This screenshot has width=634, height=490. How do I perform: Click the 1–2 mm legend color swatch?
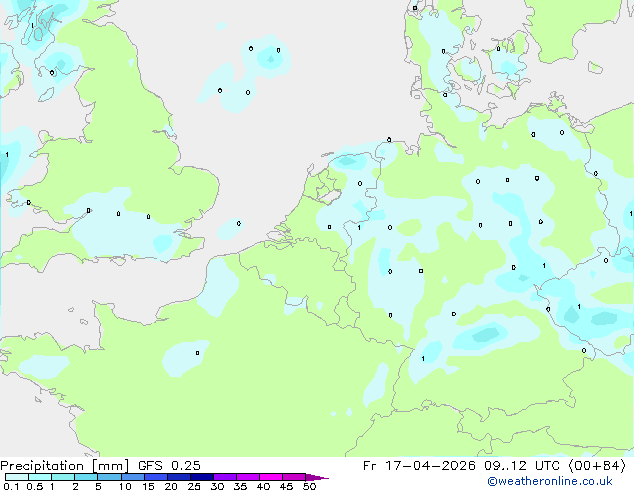[63, 477]
